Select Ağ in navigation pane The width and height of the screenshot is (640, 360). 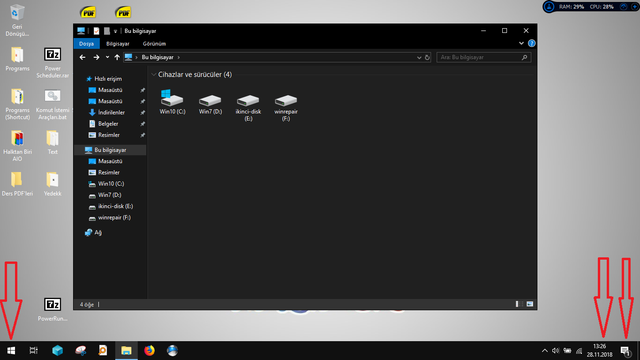[x=98, y=233]
